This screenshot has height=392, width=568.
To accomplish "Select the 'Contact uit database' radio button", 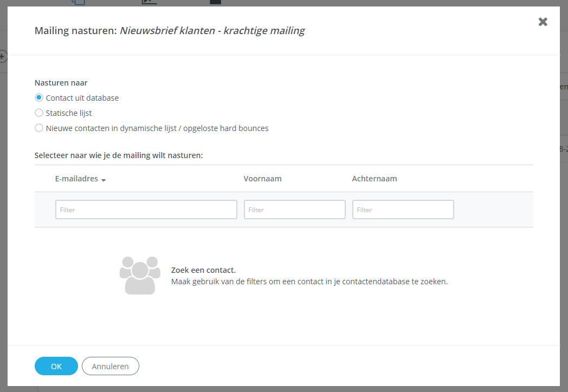I will tap(39, 98).
